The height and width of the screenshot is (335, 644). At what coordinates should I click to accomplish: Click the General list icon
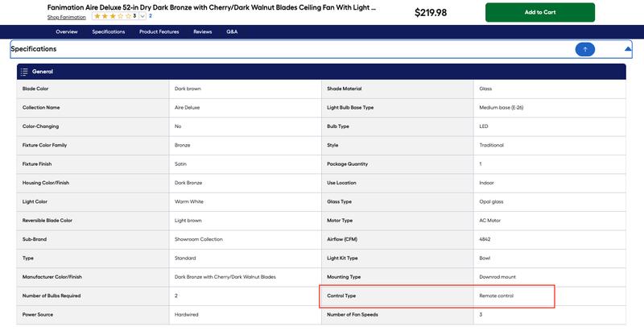24,72
